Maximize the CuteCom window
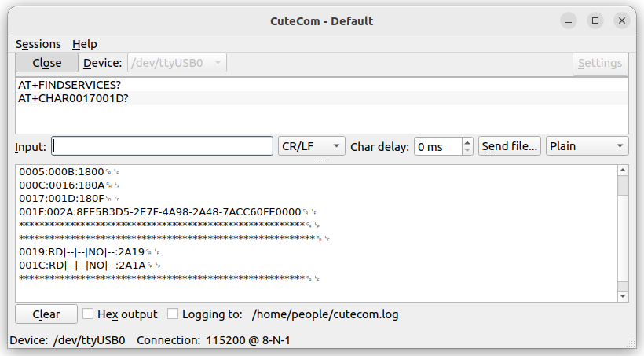 click(595, 20)
